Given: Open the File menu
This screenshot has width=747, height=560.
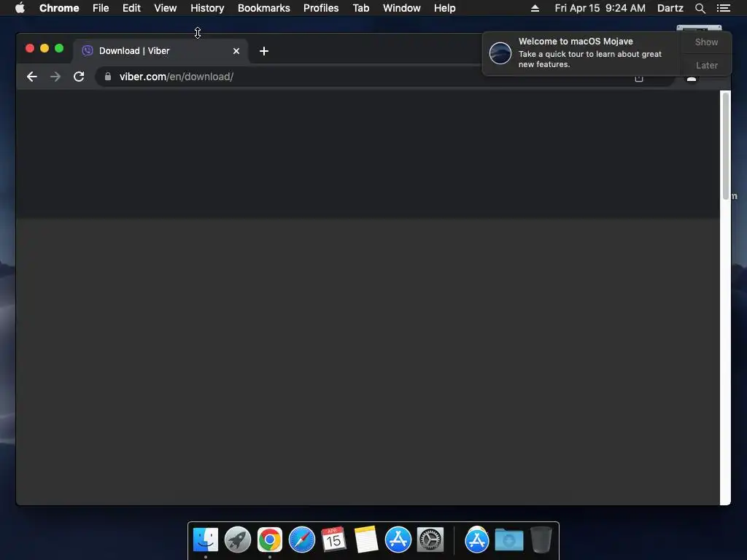Looking at the screenshot, I should pyautogui.click(x=101, y=8).
